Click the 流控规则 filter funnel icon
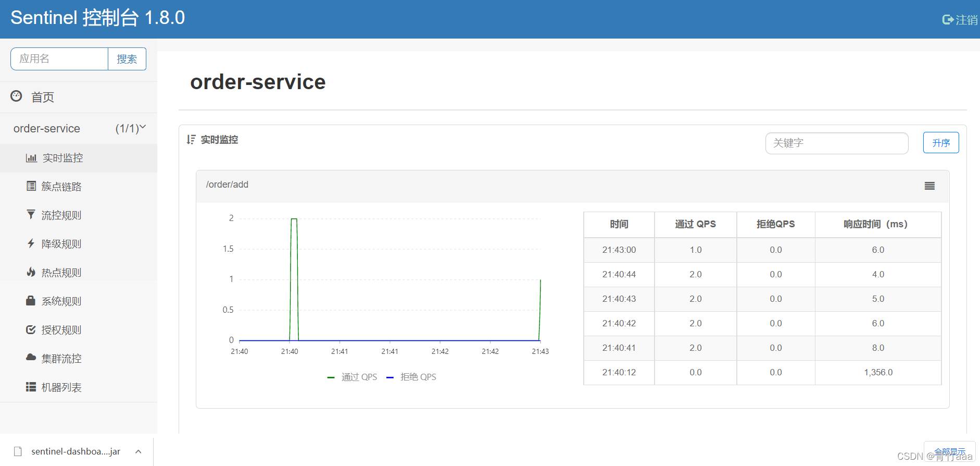 pyautogui.click(x=31, y=215)
